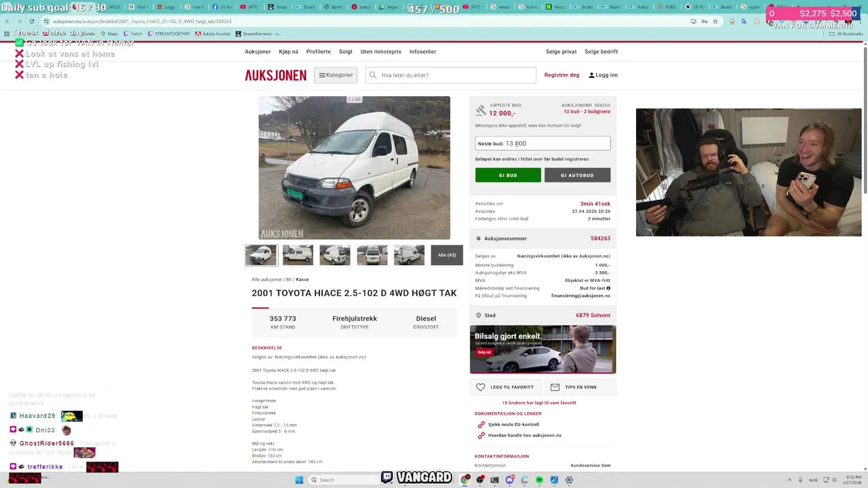Click the finansiering@auksjonen.no email link

(x=580, y=296)
